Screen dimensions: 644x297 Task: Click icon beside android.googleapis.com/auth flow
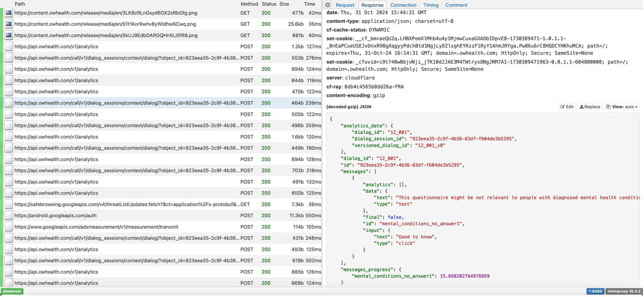9,215
